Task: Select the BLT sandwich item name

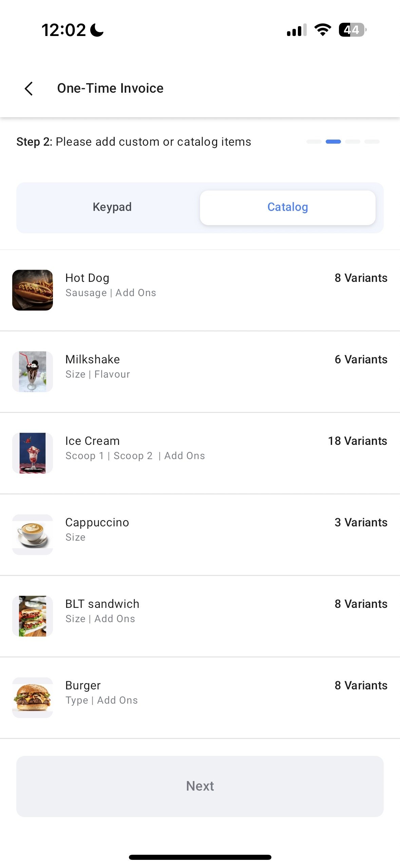Action: [102, 604]
